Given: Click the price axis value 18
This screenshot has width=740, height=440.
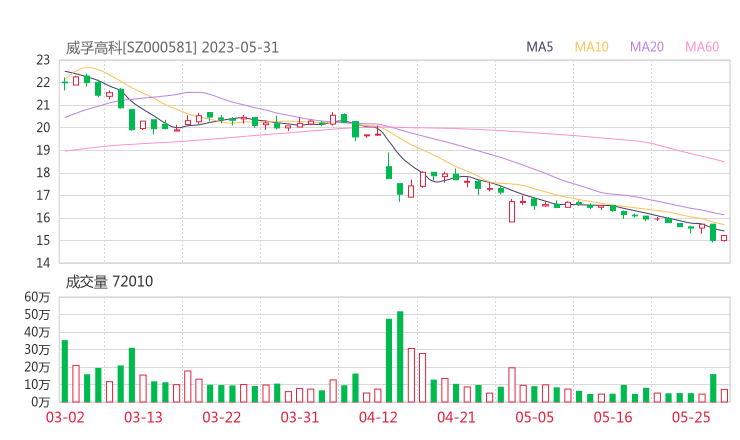Looking at the screenshot, I should point(43,173).
